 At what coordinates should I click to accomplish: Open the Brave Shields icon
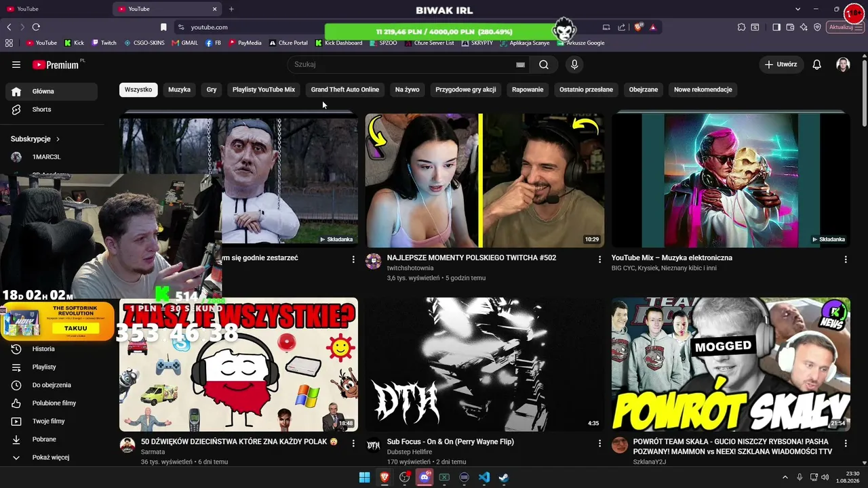pyautogui.click(x=638, y=27)
